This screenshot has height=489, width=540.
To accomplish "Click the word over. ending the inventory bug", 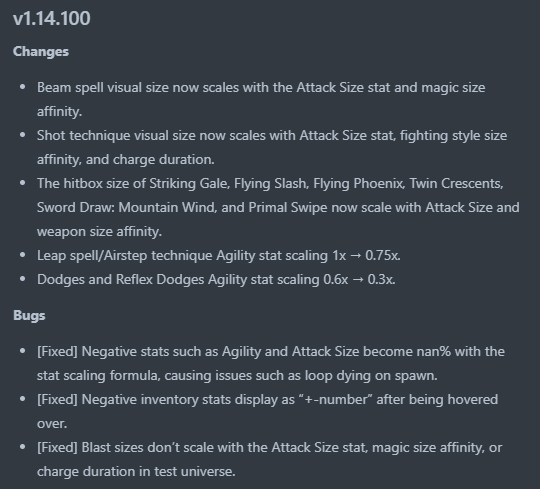I will point(52,424).
